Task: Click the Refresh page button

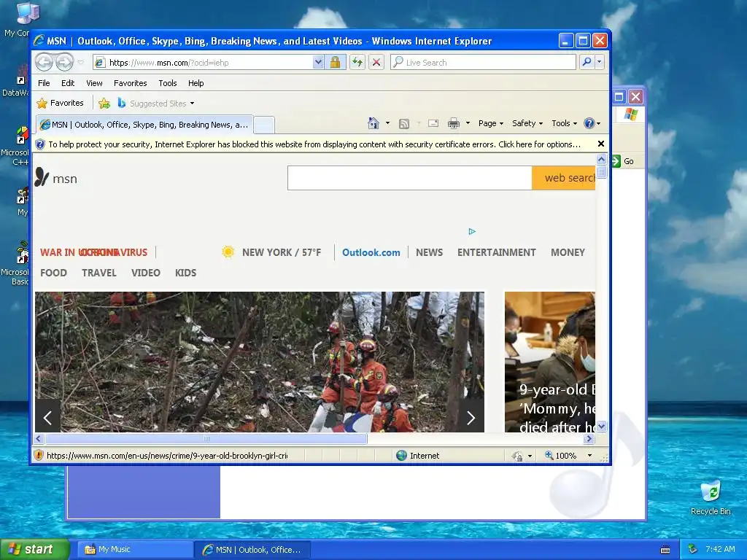Action: 357,63
